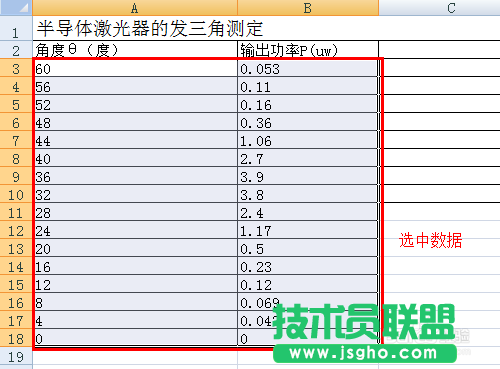Image resolution: width=500 pixels, height=369 pixels.
Task: Click cell with angle value 24
Action: click(x=135, y=230)
